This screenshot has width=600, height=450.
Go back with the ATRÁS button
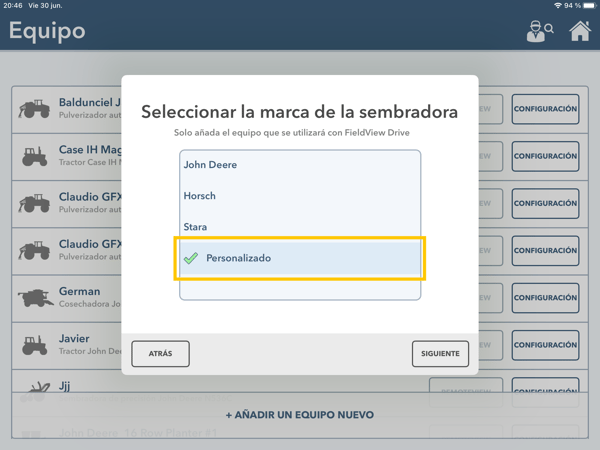[x=160, y=354]
